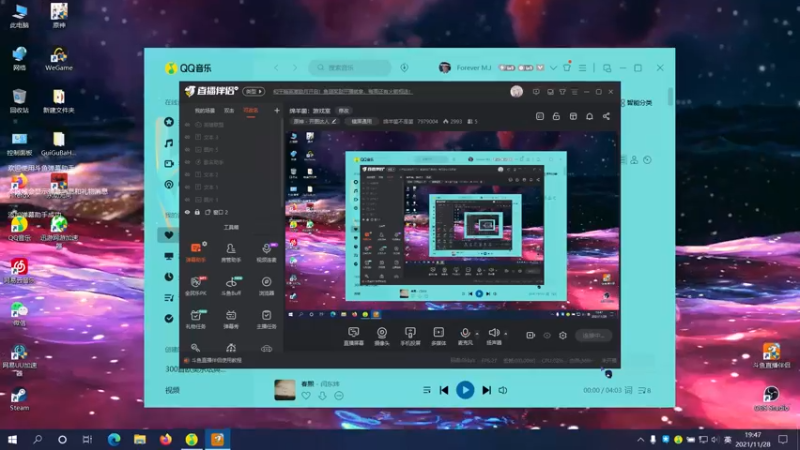800x450 pixels.
Task: Expand the speaker options arrow
Action: coord(506,334)
